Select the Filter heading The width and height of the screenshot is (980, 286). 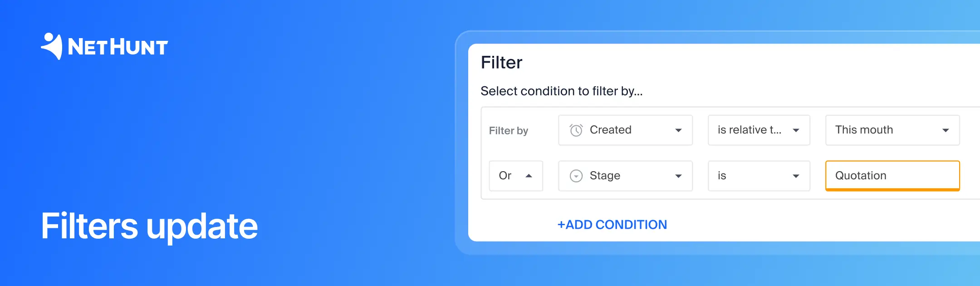click(x=502, y=63)
